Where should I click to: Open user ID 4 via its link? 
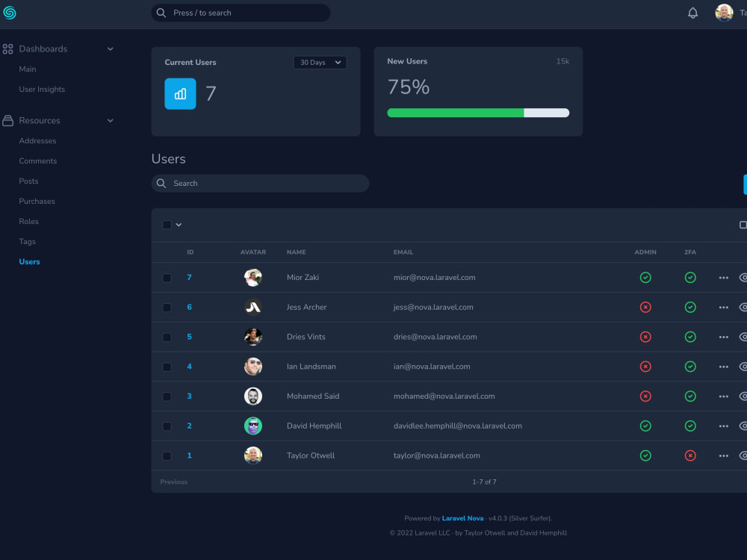point(189,367)
